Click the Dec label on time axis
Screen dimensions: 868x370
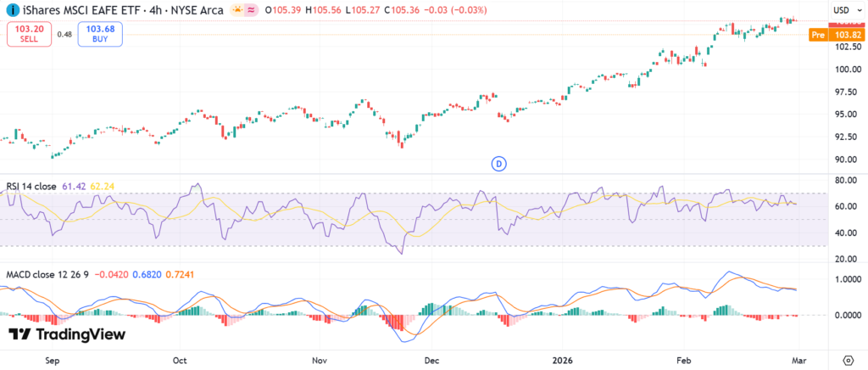pyautogui.click(x=432, y=360)
